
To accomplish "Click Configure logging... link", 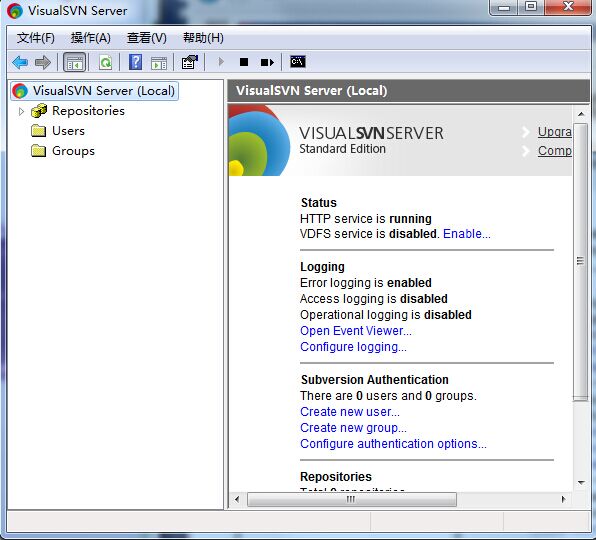I will pos(353,347).
